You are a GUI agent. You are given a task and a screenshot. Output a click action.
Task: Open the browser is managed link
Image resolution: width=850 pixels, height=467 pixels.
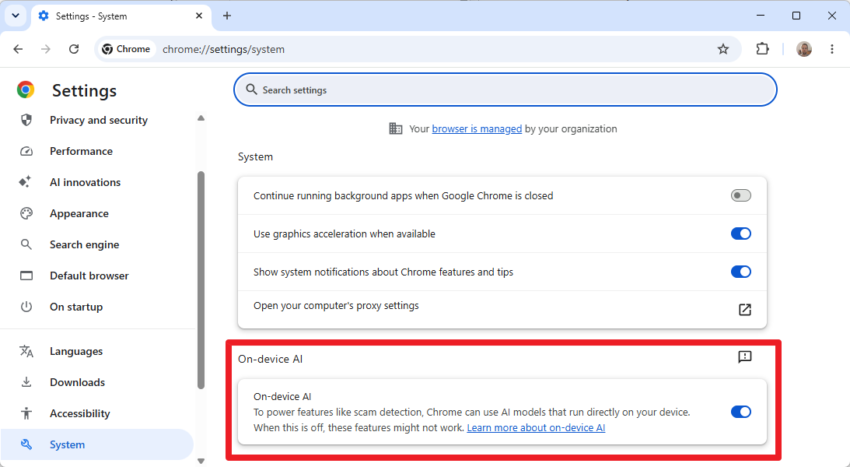point(476,129)
